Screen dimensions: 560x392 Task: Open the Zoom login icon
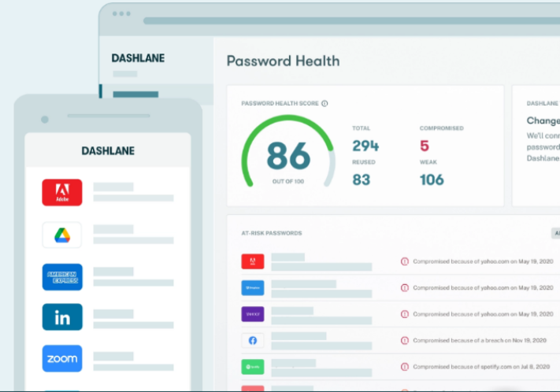coord(61,358)
